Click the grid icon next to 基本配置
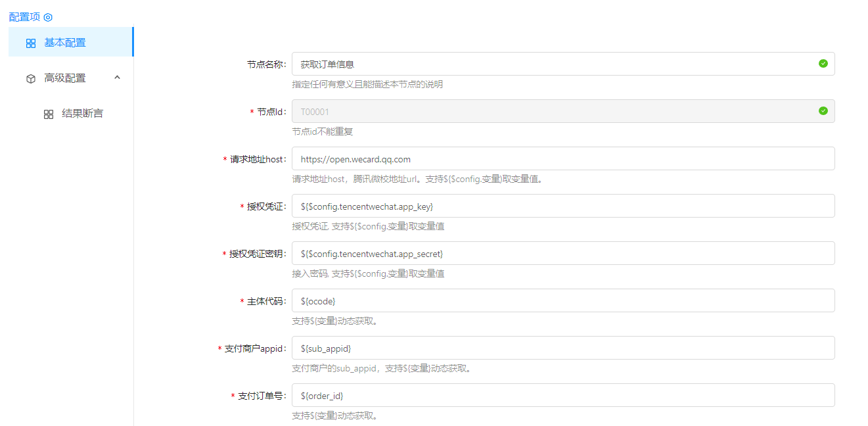The width and height of the screenshot is (868, 426). (31, 43)
